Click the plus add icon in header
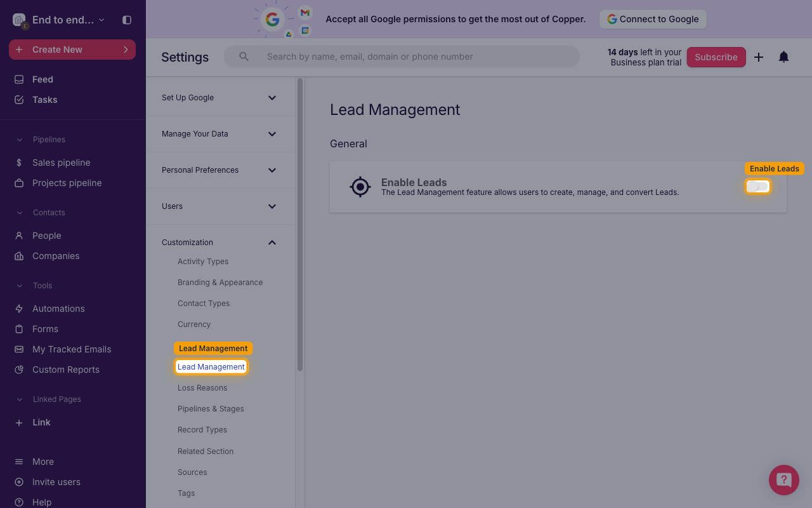The width and height of the screenshot is (812, 508). pos(759,57)
